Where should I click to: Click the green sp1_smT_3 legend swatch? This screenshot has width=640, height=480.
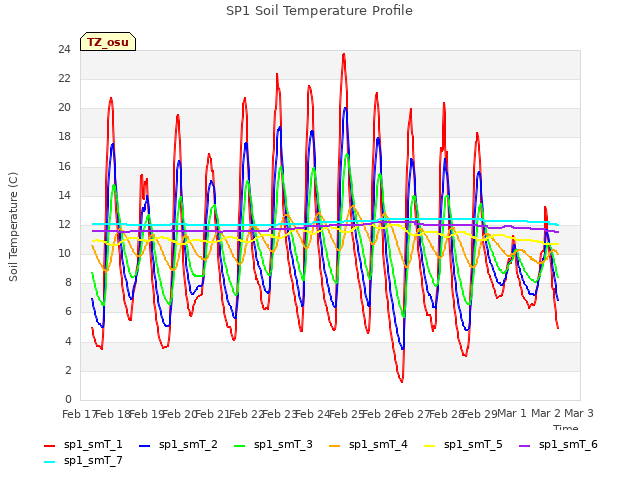click(240, 446)
